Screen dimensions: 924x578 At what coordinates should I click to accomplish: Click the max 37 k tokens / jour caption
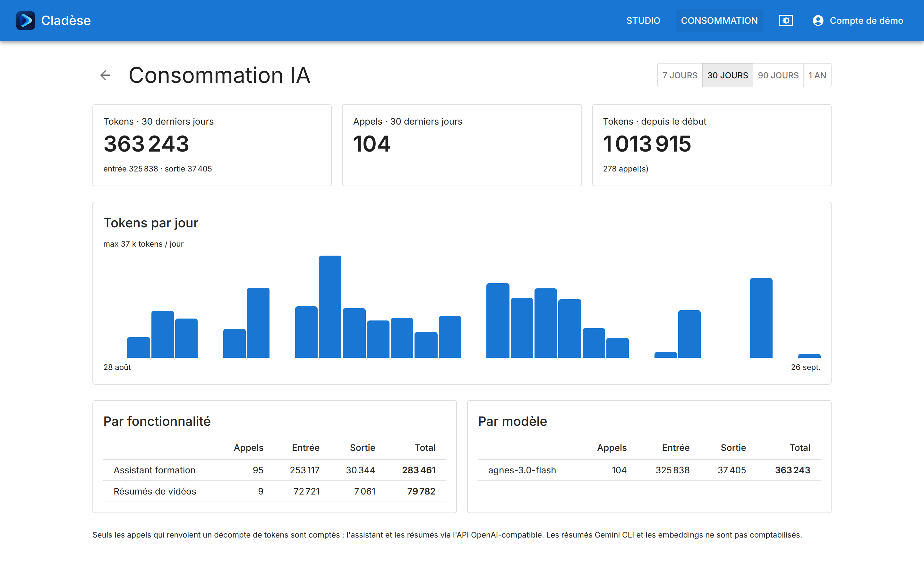pyautogui.click(x=143, y=244)
